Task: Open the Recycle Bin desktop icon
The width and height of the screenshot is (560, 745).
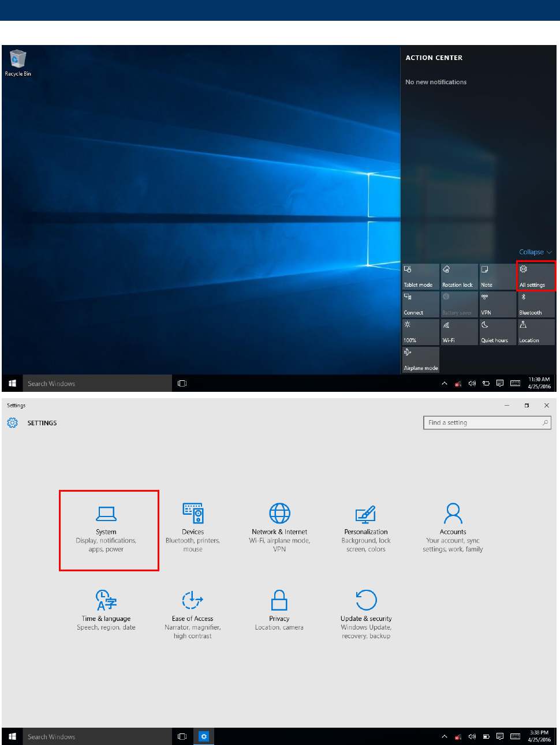Action: point(18,63)
